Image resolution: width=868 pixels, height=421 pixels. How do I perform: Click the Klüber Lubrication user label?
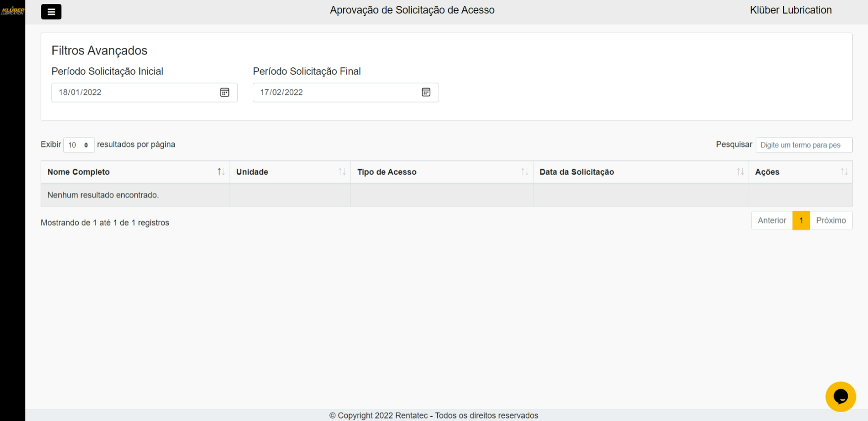click(x=790, y=10)
